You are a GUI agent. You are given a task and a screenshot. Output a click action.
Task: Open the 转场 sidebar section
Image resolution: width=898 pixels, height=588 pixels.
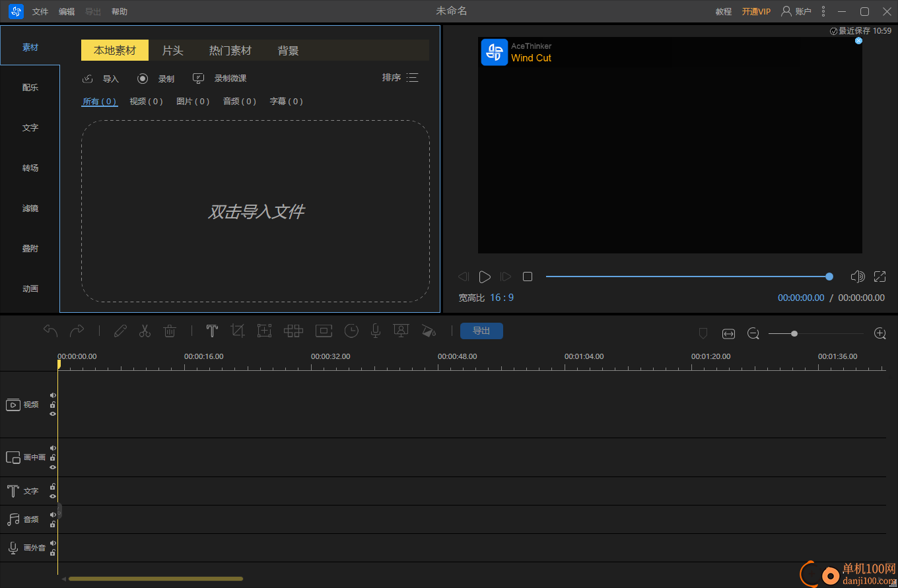coord(30,168)
